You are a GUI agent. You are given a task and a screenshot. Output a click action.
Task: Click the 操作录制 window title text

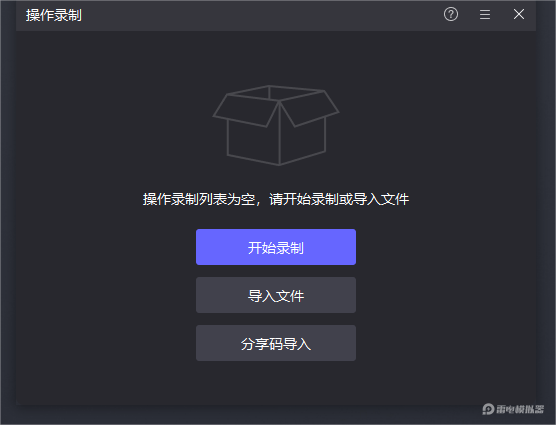point(54,15)
